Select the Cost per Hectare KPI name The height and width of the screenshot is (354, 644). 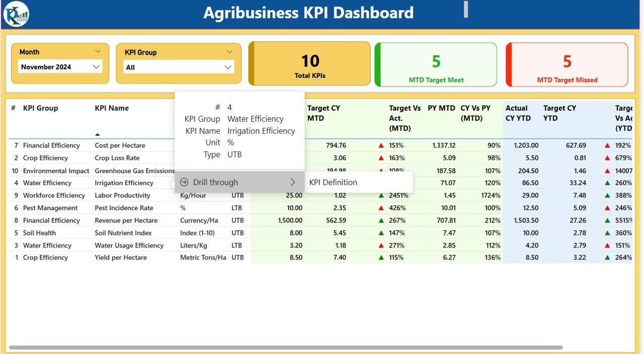[x=120, y=146]
